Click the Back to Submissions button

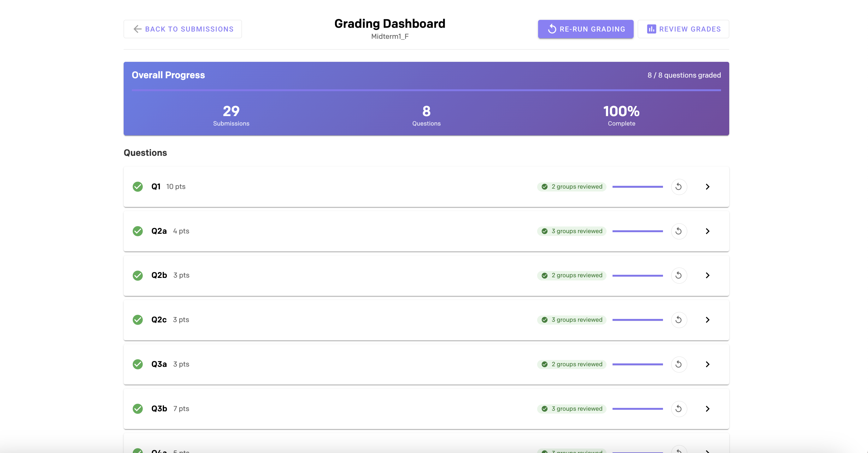(182, 29)
